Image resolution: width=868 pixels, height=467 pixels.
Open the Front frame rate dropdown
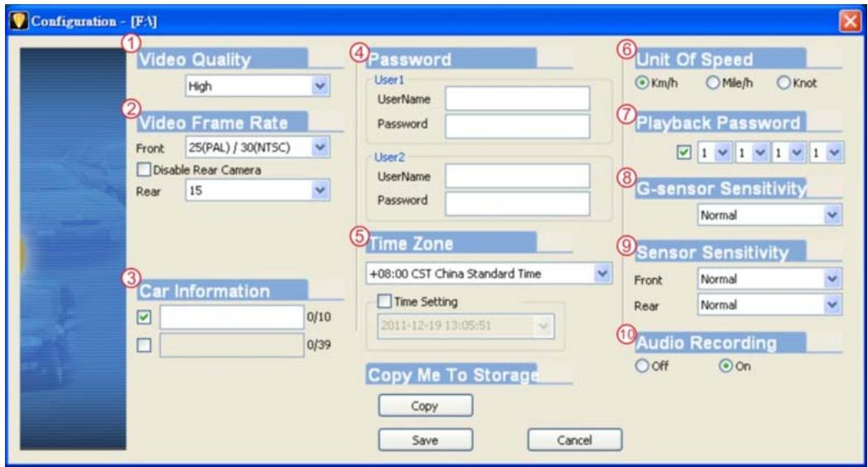[x=258, y=147]
